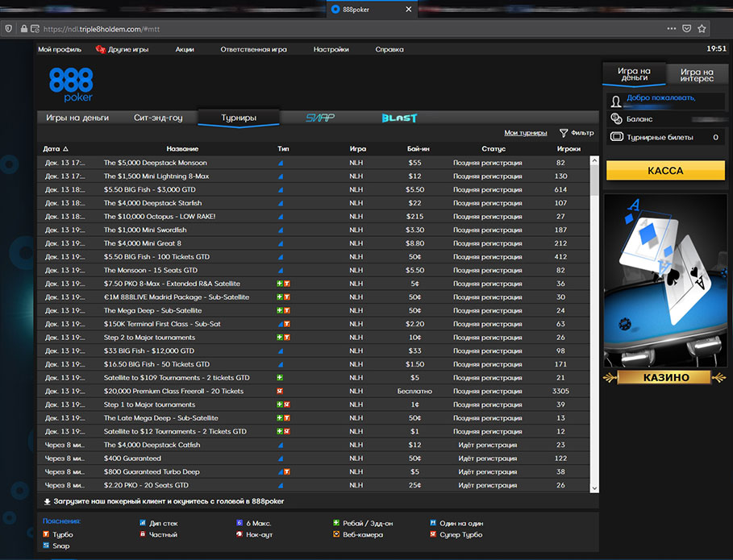Select $2.20 PKO - 20 Seats GTD row
Viewport: 733px width, 560px height.
[313, 485]
